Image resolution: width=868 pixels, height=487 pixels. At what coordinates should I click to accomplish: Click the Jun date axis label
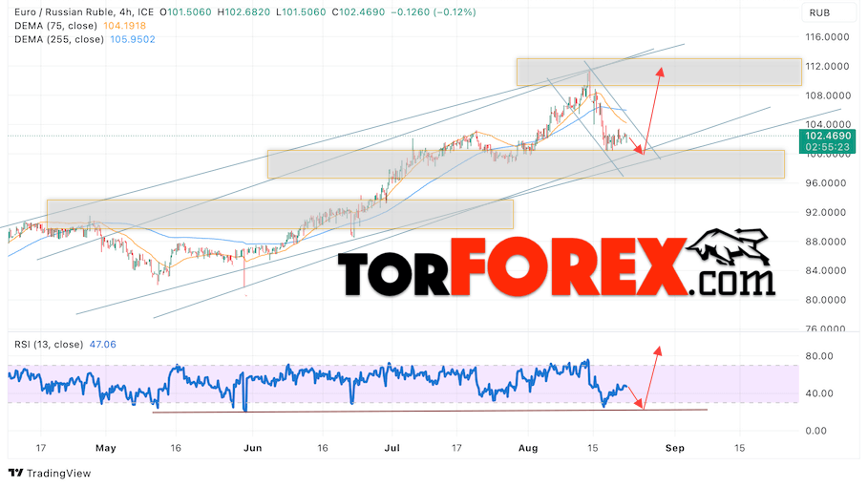[253, 448]
